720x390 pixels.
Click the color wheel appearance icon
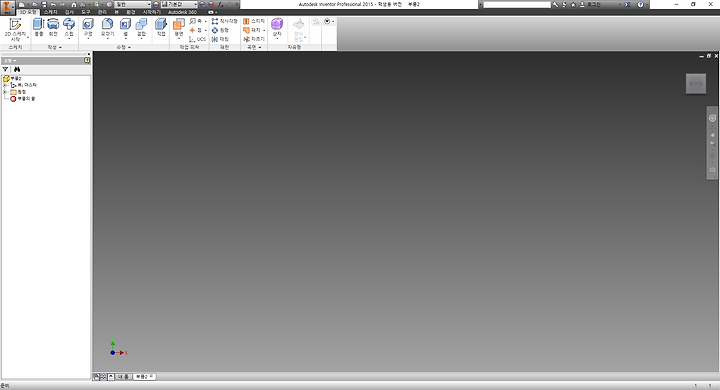tap(156, 5)
